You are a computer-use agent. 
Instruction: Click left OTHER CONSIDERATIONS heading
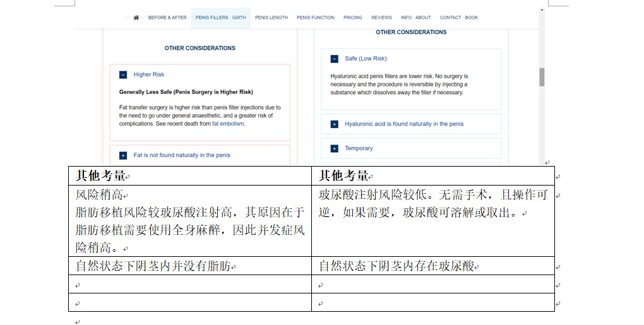(200, 48)
